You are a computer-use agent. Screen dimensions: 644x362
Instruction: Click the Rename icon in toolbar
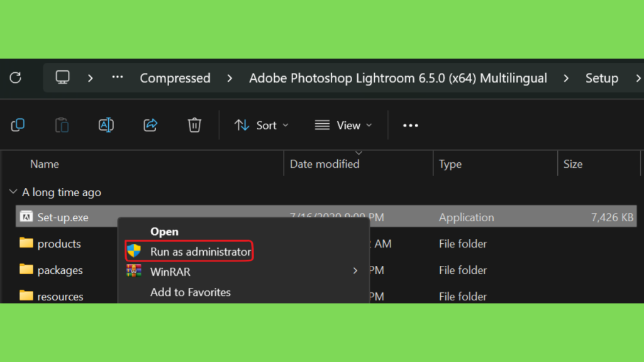click(106, 125)
